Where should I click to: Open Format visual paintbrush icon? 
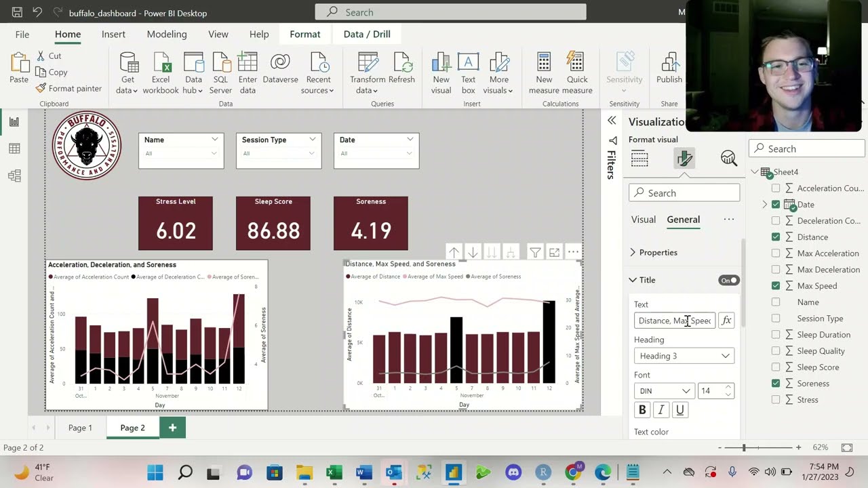pyautogui.click(x=684, y=159)
